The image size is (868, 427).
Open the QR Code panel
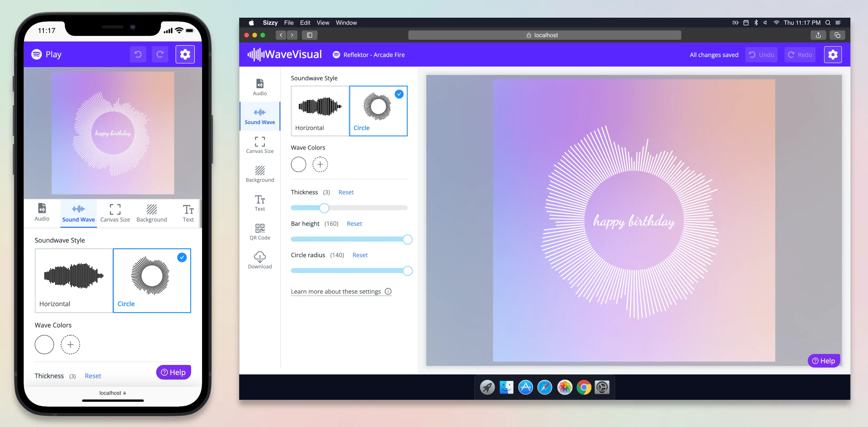click(x=260, y=232)
